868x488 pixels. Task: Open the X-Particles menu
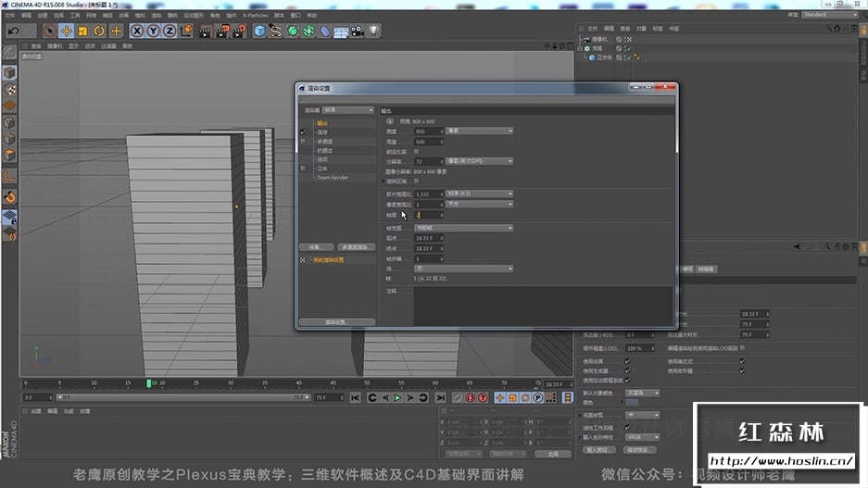pos(255,16)
